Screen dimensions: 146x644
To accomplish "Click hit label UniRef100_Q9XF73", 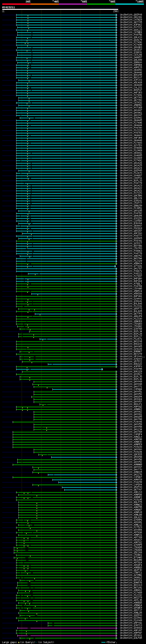I will tap(131, 309).
